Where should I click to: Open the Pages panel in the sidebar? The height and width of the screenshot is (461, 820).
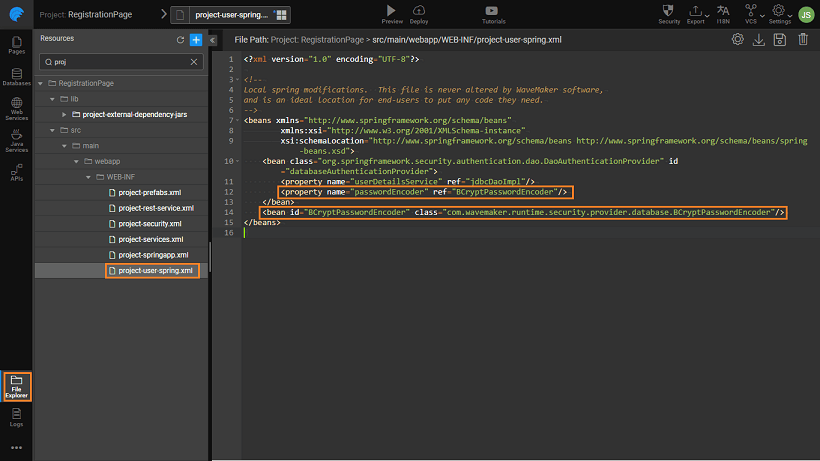pyautogui.click(x=16, y=45)
